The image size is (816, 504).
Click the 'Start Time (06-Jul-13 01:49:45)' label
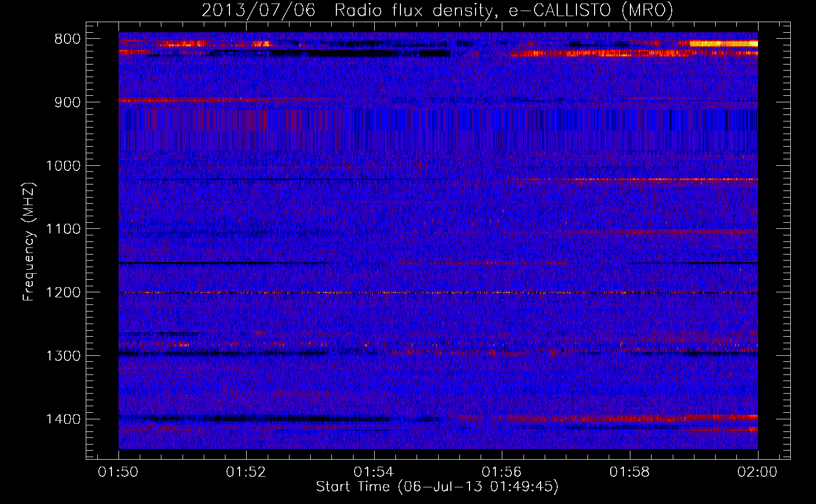(437, 487)
